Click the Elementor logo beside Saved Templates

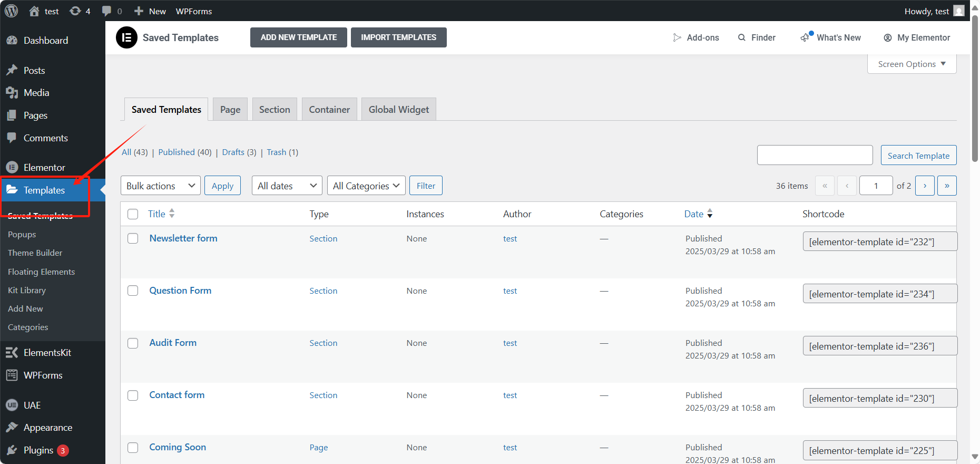(126, 37)
